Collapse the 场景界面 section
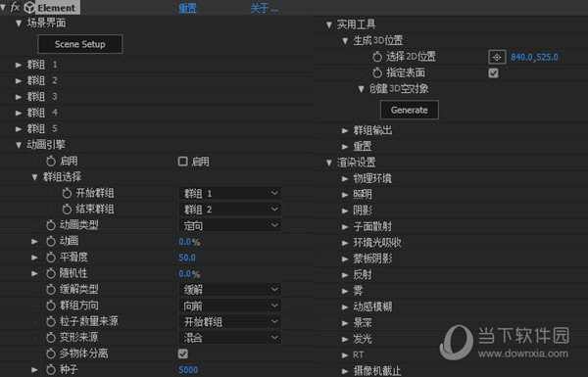 point(19,24)
